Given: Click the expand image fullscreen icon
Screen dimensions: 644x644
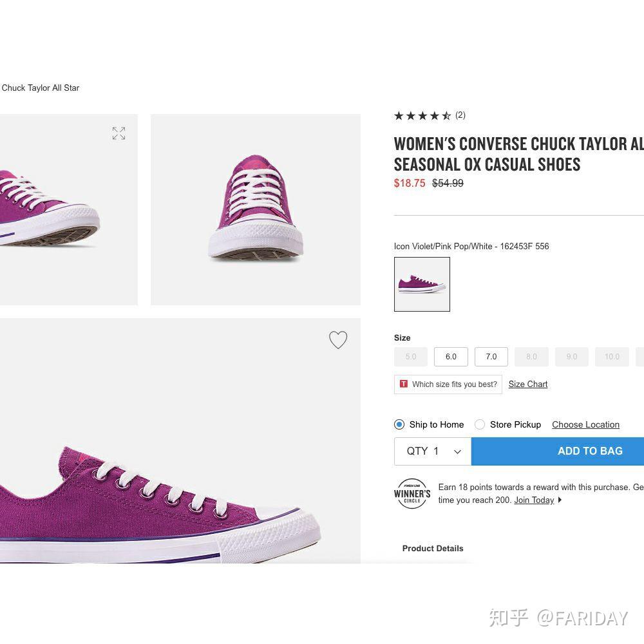Looking at the screenshot, I should pyautogui.click(x=118, y=133).
